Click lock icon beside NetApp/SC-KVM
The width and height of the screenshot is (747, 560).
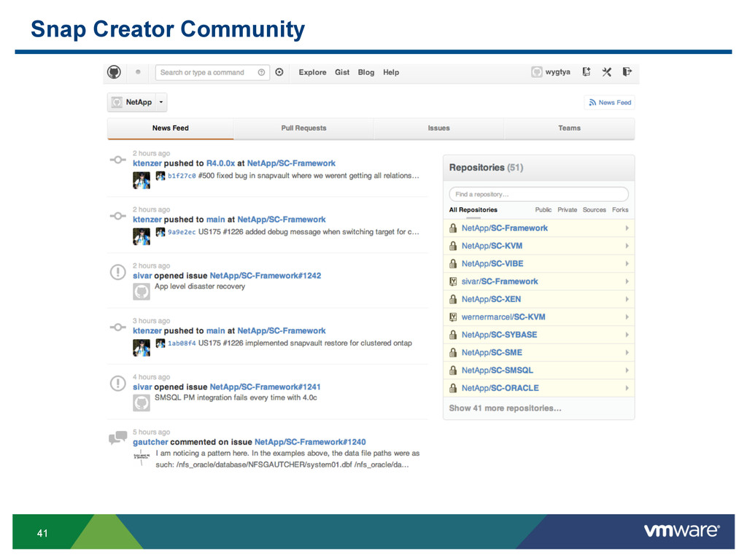(x=453, y=246)
